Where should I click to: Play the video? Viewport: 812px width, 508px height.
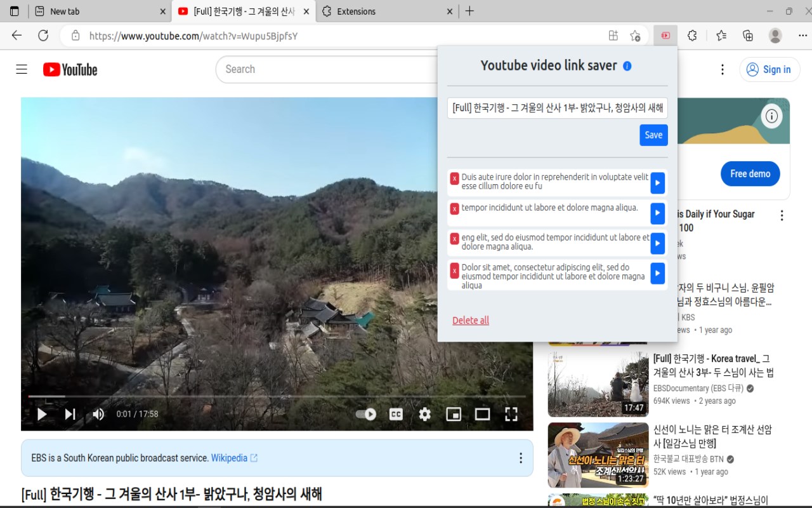point(42,414)
